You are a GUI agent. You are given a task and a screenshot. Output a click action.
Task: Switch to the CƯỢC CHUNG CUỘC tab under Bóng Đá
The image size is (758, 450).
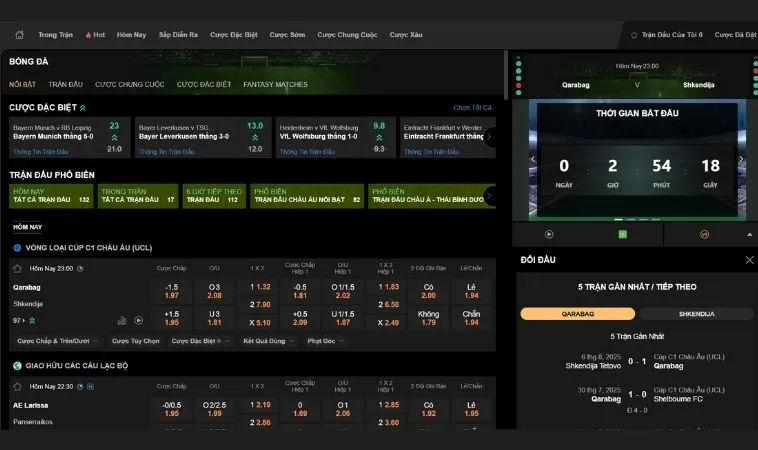tap(130, 85)
